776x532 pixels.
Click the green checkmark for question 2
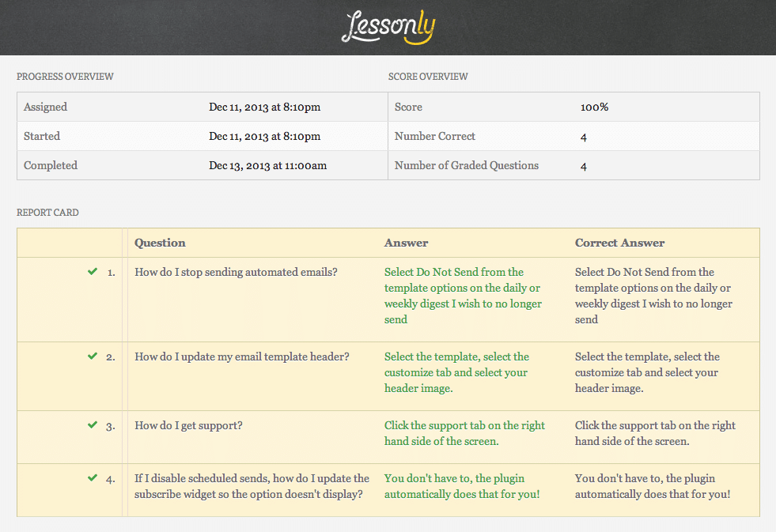(93, 356)
